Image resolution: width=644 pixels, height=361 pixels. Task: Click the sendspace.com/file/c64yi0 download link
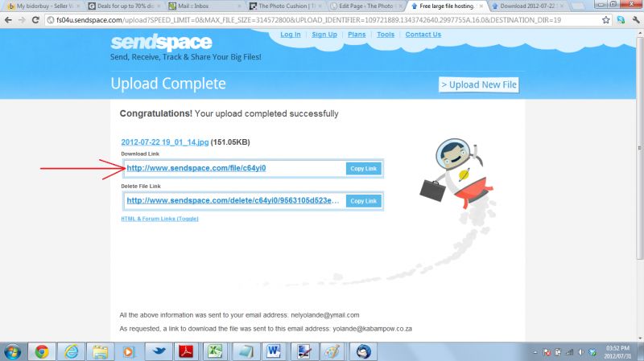pyautogui.click(x=196, y=168)
